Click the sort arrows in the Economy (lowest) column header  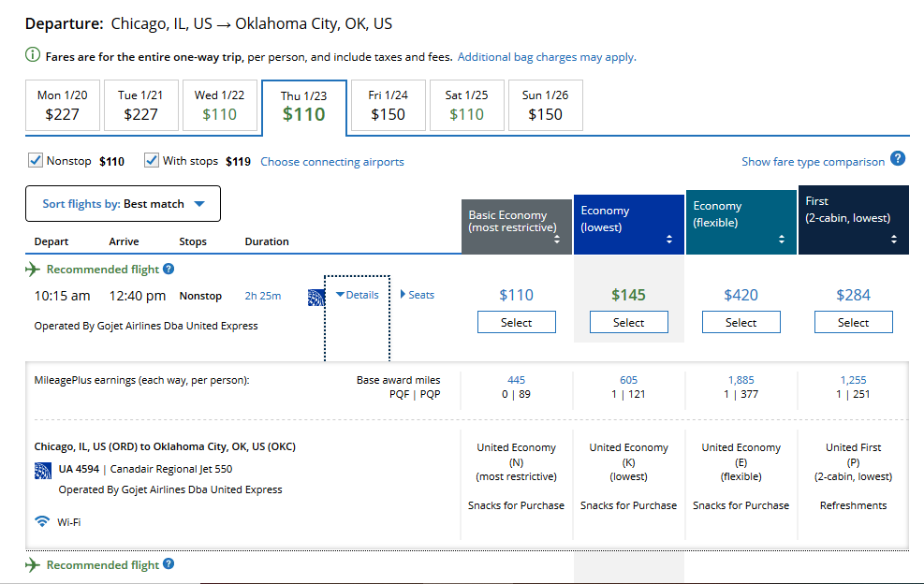click(x=669, y=240)
